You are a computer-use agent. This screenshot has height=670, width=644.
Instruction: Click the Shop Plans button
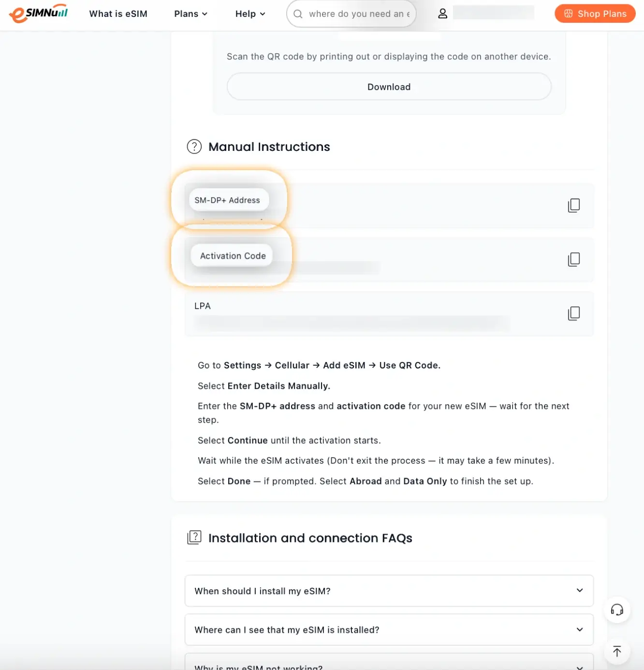595,14
